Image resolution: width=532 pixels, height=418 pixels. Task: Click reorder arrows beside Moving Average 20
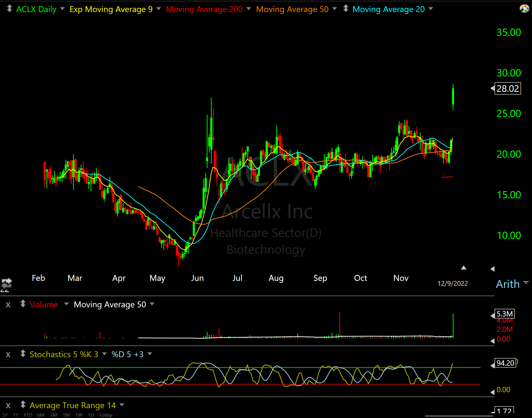[x=346, y=8]
